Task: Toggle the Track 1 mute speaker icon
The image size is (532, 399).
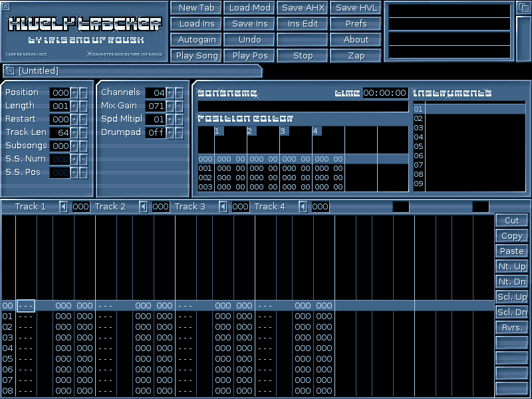Action: (64, 207)
